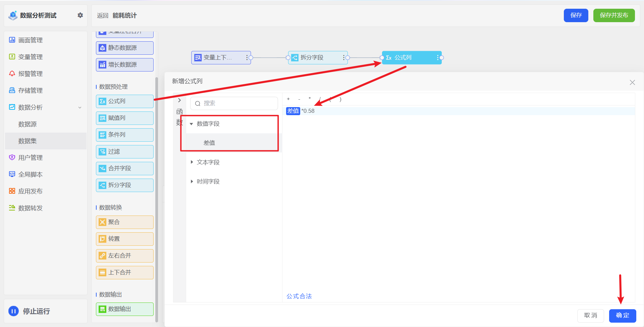This screenshot has width=644, height=327.
Task: Click the 静态数据源 node icon
Action: click(x=102, y=48)
